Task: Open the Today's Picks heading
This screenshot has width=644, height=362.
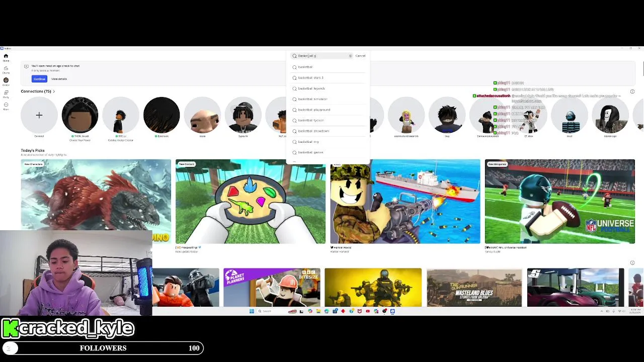Action: 33,150
